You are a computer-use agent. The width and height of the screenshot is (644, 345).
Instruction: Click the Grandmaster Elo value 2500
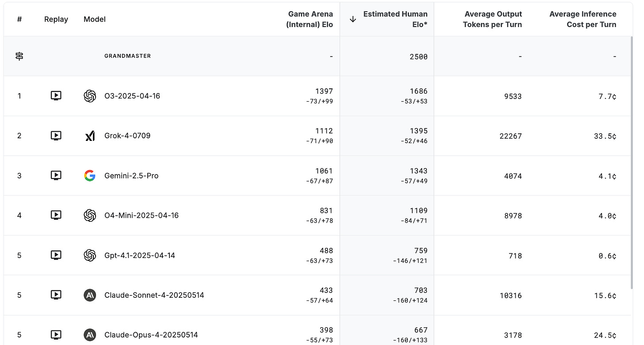[x=418, y=57]
